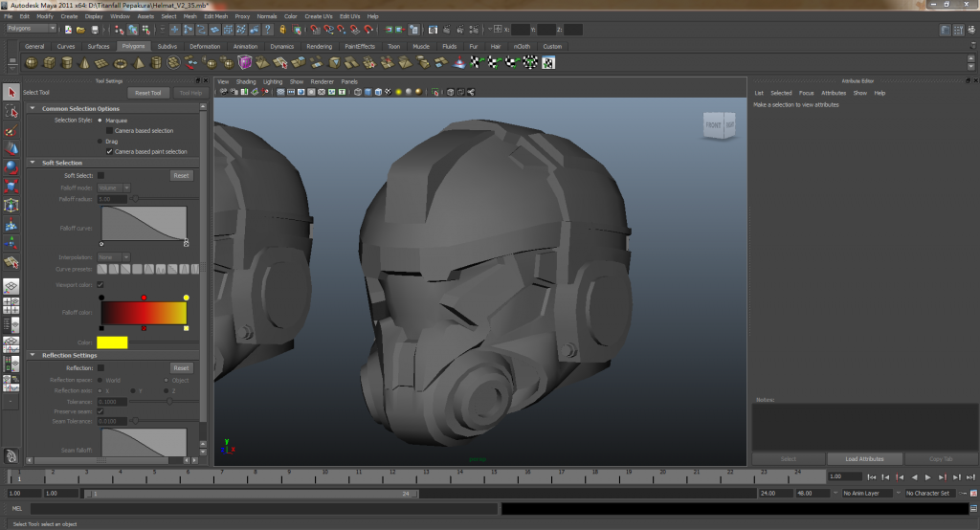
Task: Enable the Soft Select checkbox
Action: coord(100,176)
